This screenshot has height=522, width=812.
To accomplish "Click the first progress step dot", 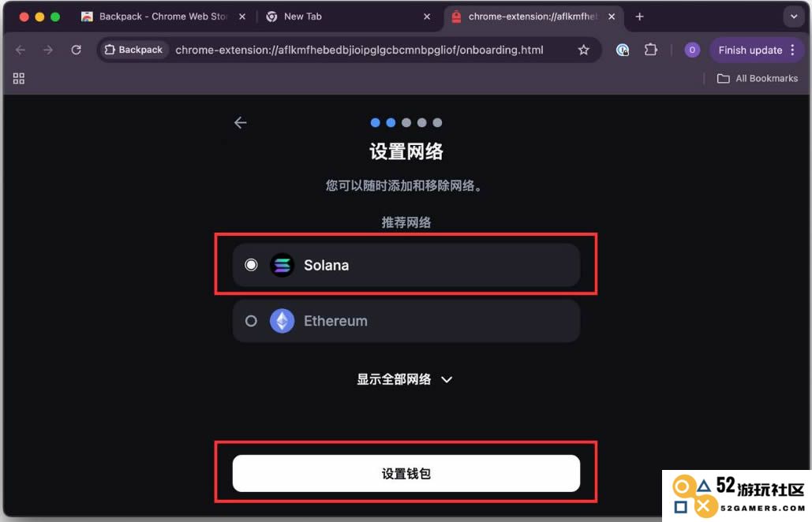I will click(x=376, y=122).
